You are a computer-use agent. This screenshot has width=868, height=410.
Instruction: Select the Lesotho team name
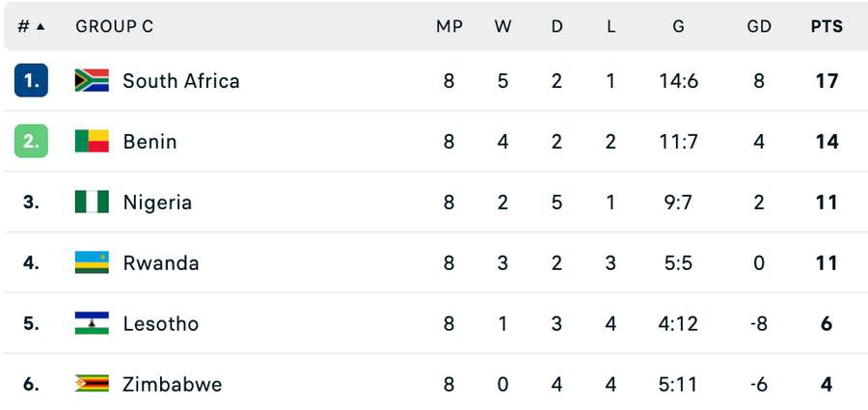coord(160,323)
